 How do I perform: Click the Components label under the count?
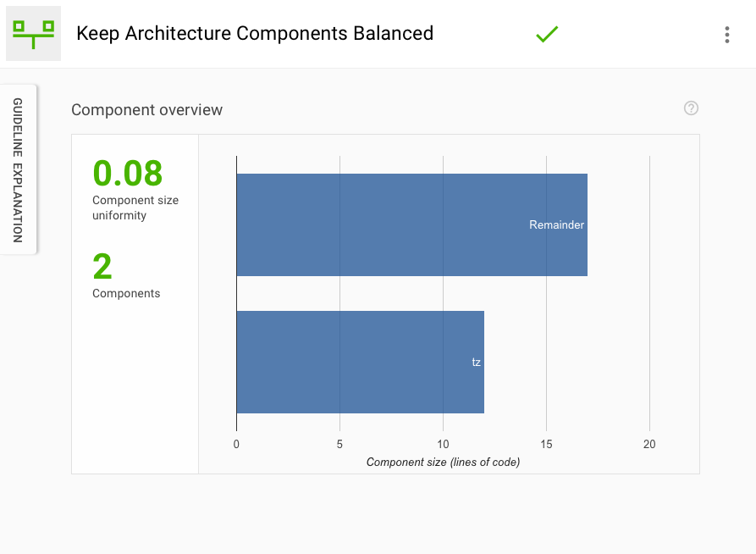pyautogui.click(x=126, y=293)
